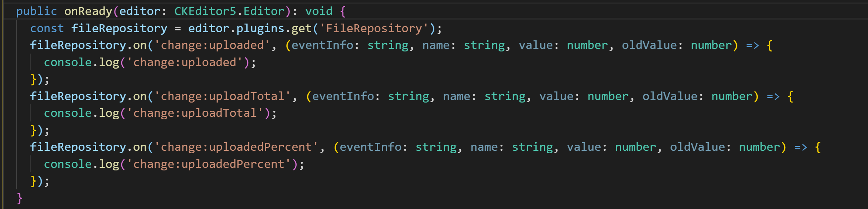Click the 'plugins' property
This screenshot has height=209, width=868.
(260, 29)
